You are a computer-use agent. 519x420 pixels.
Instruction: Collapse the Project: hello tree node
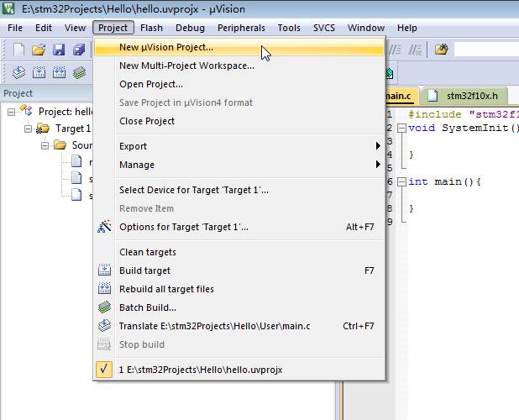click(x=11, y=113)
